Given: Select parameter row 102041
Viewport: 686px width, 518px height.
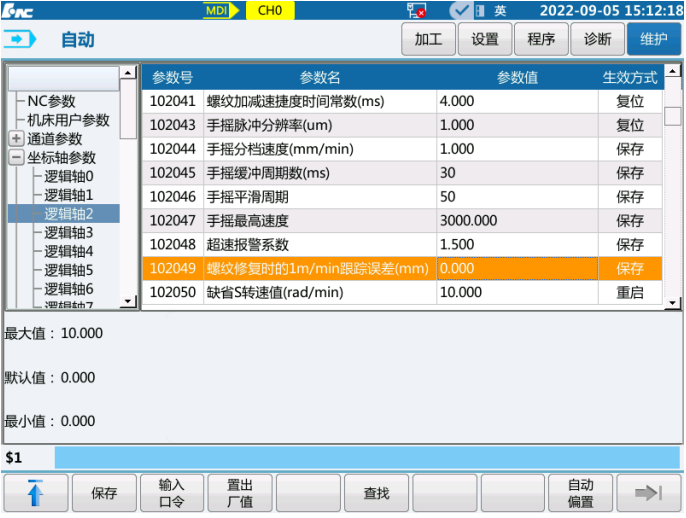Looking at the screenshot, I should pos(402,102).
